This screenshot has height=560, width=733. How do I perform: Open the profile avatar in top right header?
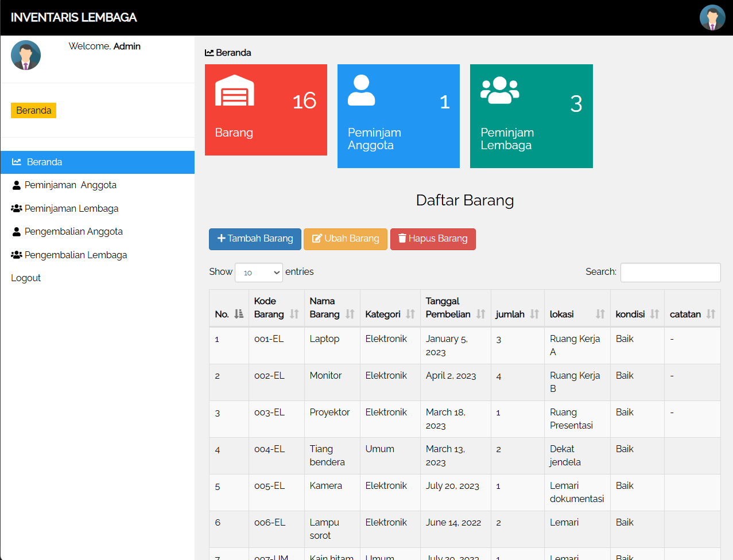[712, 17]
